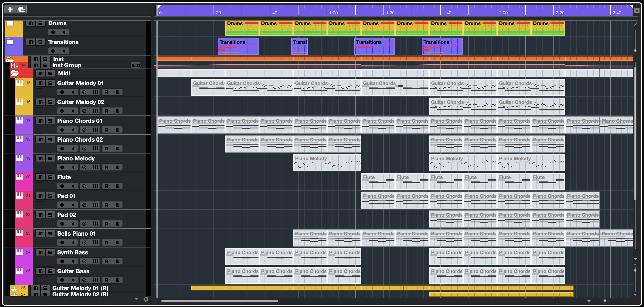Click the piano keys icon of Pad 01 track
This screenshot has width=644, height=307.
pos(19,196)
